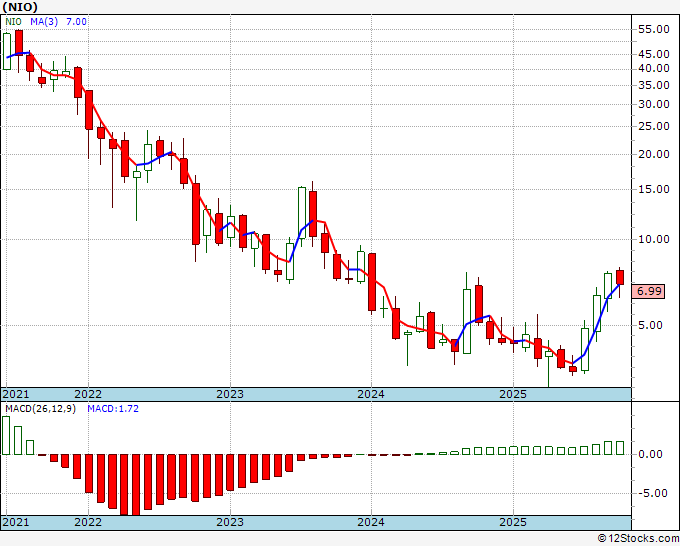Click the 6.99 current price tag
This screenshot has height=546, width=680.
click(x=648, y=291)
